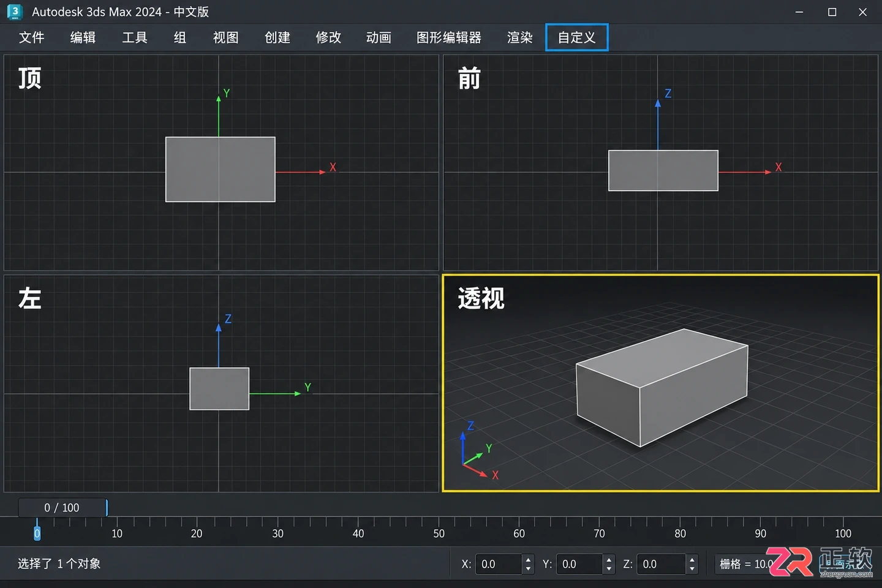The width and height of the screenshot is (882, 588).
Task: Open the 动画 menu
Action: [x=379, y=38]
